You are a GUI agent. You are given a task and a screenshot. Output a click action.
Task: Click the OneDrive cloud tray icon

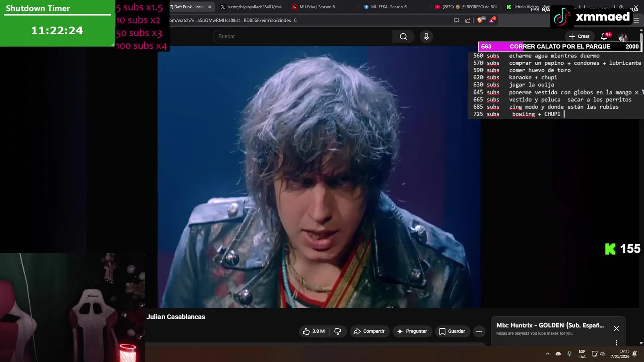(x=558, y=354)
